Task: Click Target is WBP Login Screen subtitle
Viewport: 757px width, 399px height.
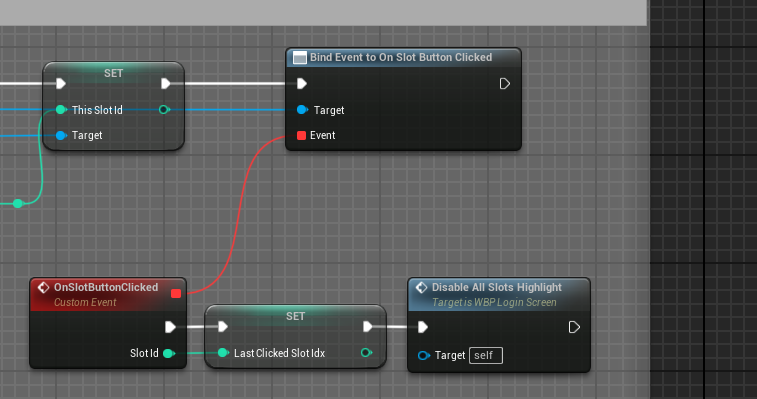Action: point(494,302)
